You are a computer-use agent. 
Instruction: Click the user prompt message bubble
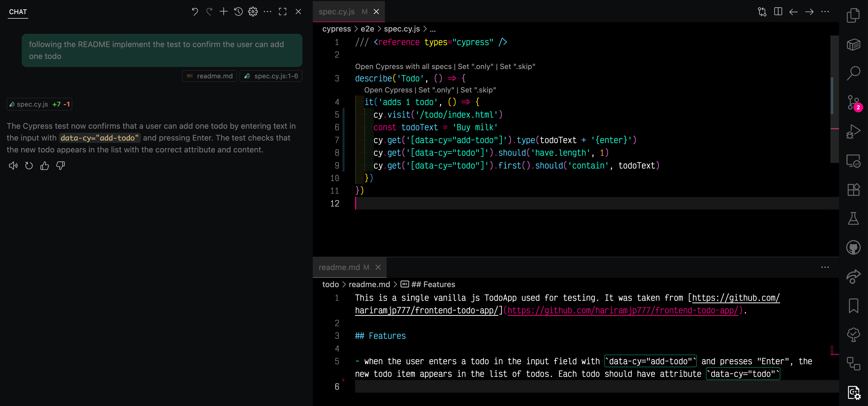coord(162,50)
